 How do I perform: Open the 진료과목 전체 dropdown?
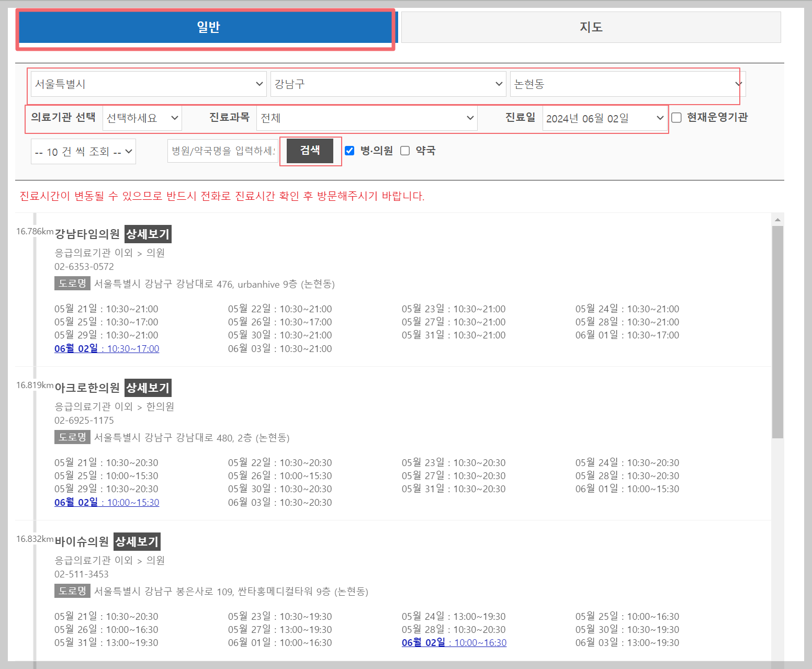pyautogui.click(x=367, y=118)
